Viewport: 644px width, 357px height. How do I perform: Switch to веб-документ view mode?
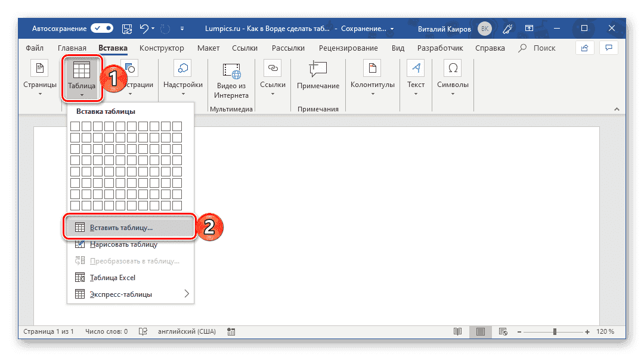pyautogui.click(x=504, y=331)
